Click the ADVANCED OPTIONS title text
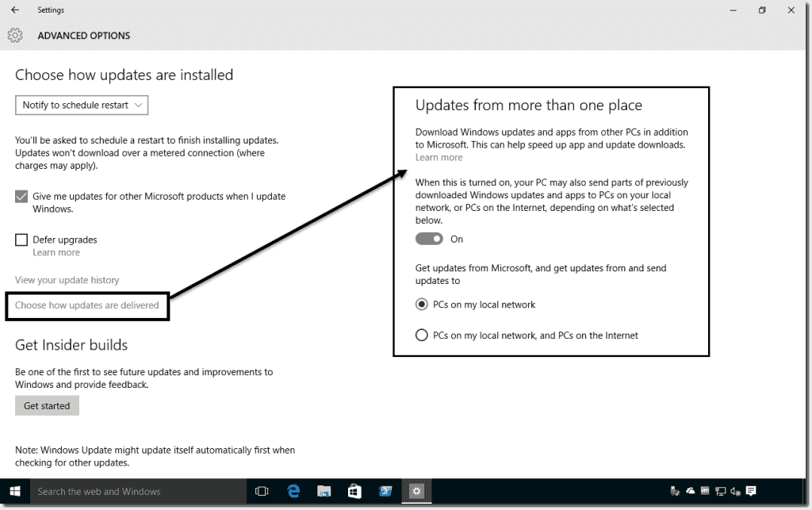Screen dimensions: 812x510 tap(84, 36)
